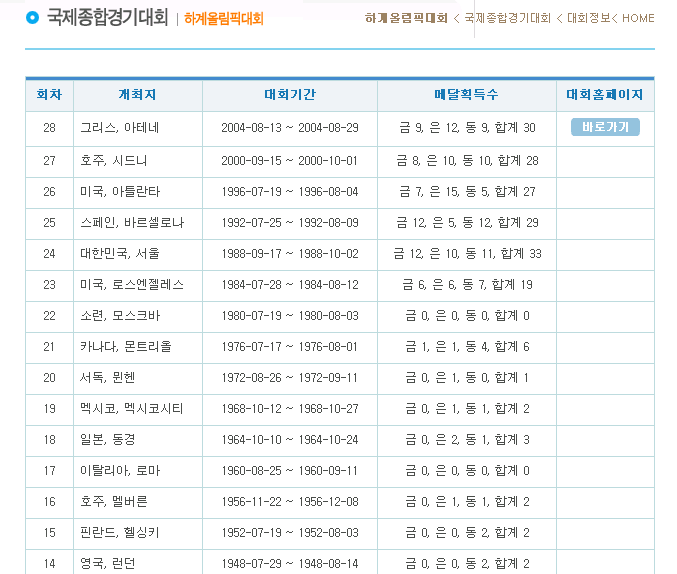Click the date range 1968-10-12 ~ 1968-10-27

pos(290,409)
